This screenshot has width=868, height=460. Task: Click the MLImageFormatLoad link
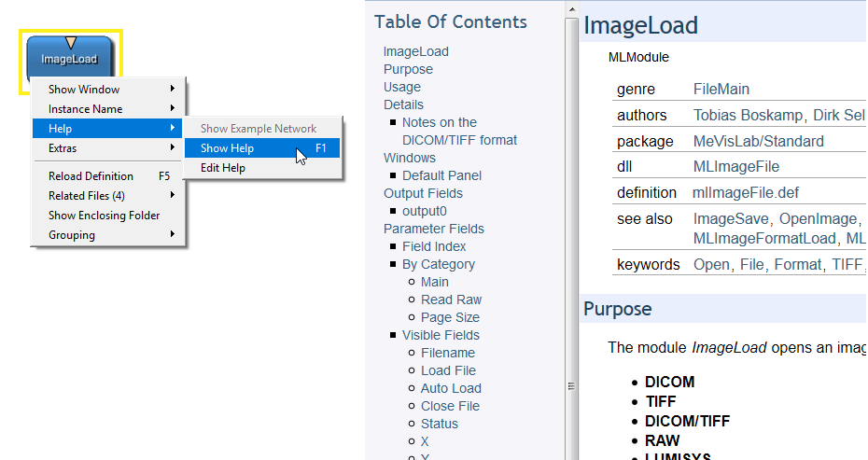[x=765, y=238]
